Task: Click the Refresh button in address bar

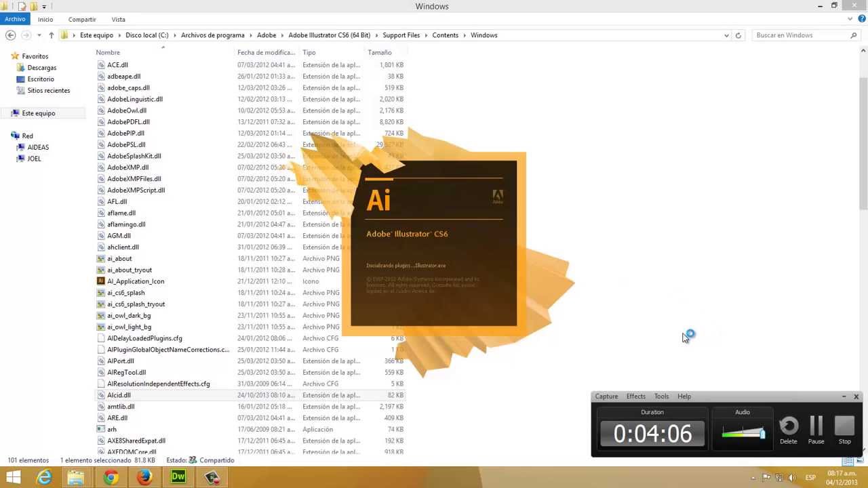Action: pyautogui.click(x=738, y=35)
